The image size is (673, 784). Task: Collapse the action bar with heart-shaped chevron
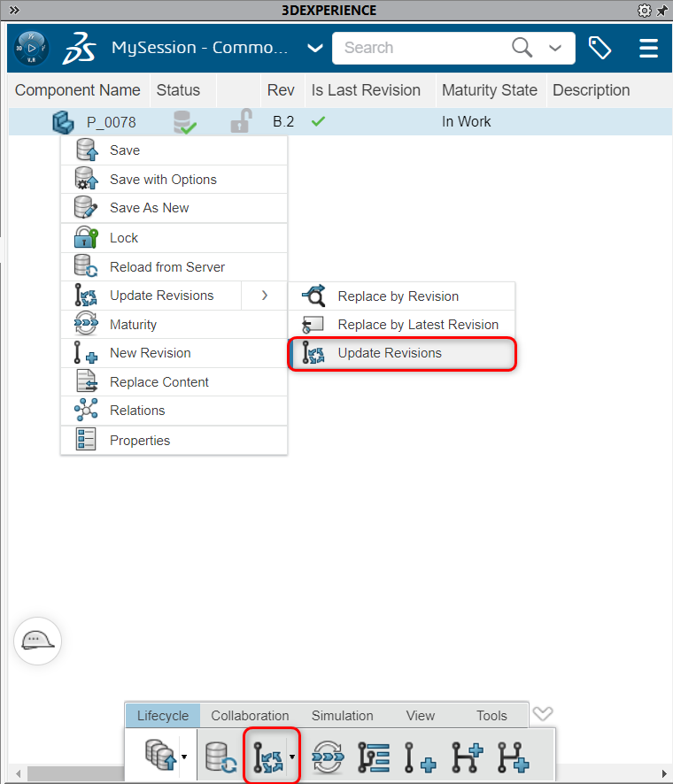tap(543, 713)
